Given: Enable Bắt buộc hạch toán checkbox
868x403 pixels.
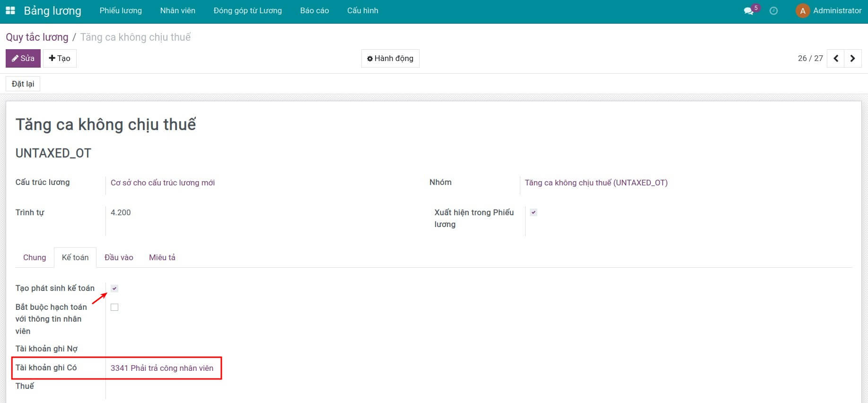Looking at the screenshot, I should pyautogui.click(x=114, y=307).
